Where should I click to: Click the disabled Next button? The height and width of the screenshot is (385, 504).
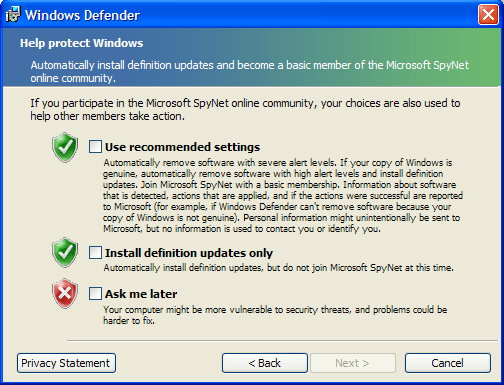click(x=353, y=363)
